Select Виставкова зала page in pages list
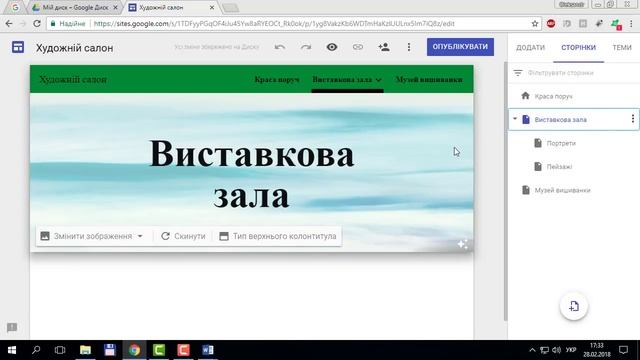640x360 pixels. click(x=573, y=120)
